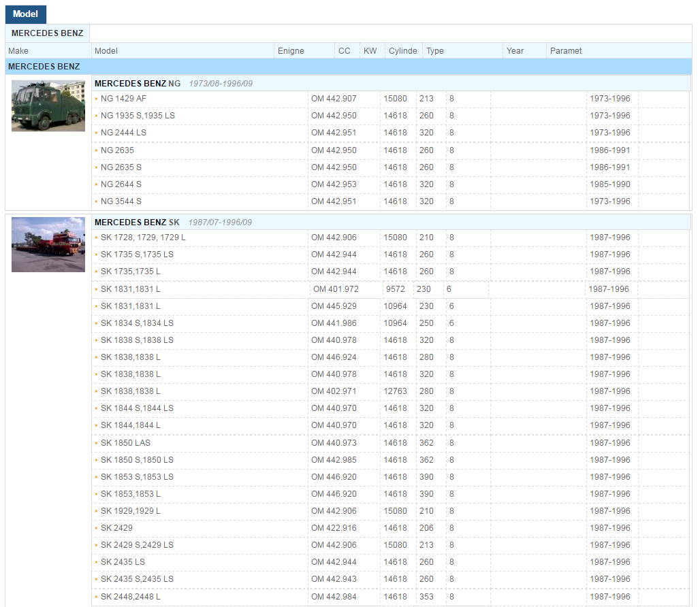Open SK 1831,1831 L with OM 401.972
700x607 pixels.
130,289
